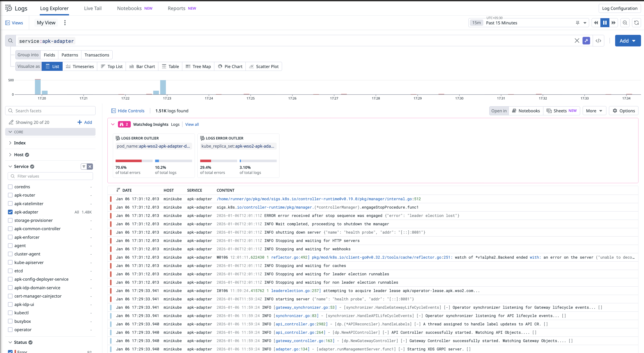Remove the Service facet filter with X
Image resolution: width=644 pixels, height=353 pixels.
pos(90,166)
